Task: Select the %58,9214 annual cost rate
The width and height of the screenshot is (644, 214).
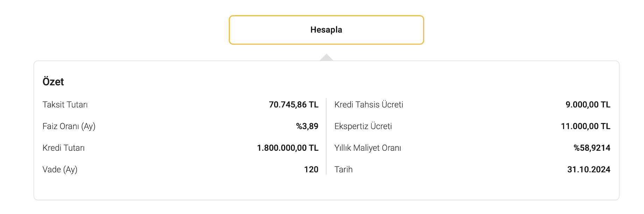Action: tap(591, 148)
